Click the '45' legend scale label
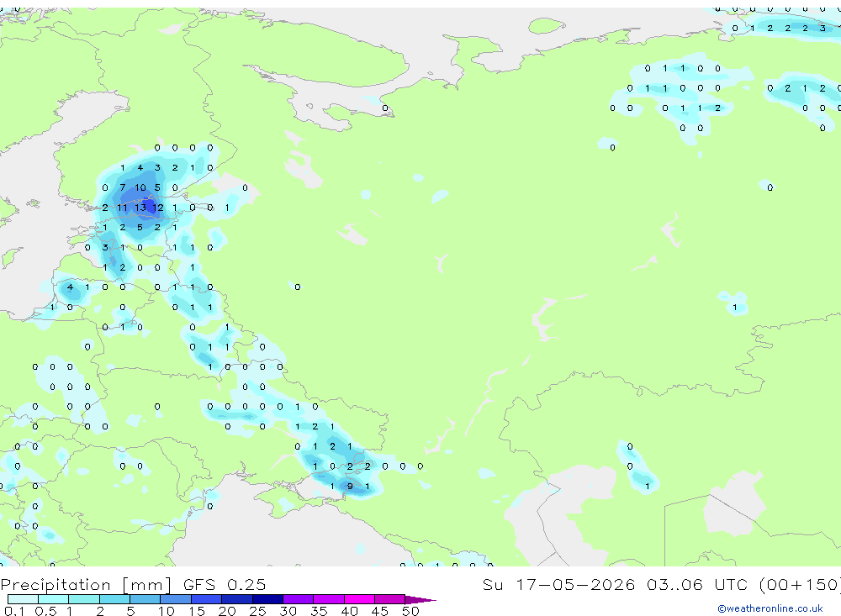 (380, 611)
